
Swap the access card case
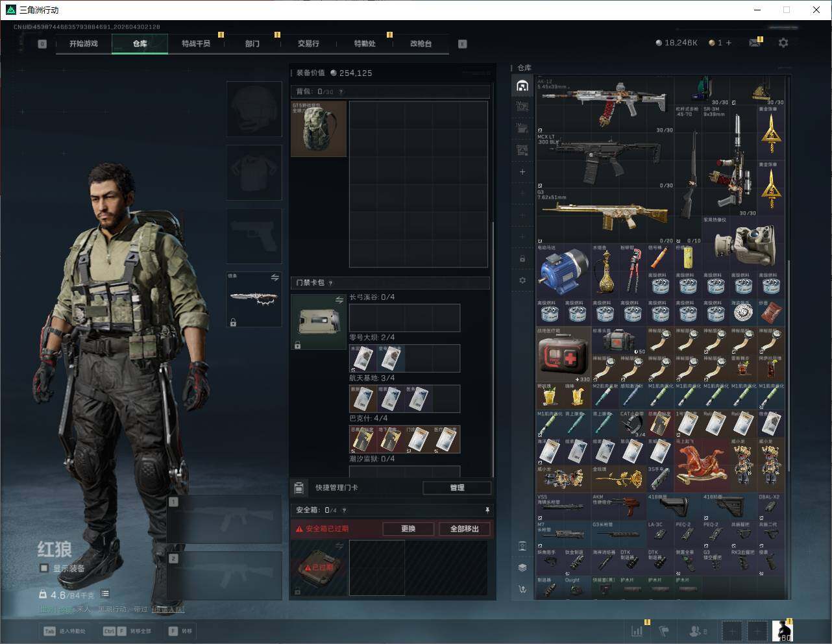339,300
